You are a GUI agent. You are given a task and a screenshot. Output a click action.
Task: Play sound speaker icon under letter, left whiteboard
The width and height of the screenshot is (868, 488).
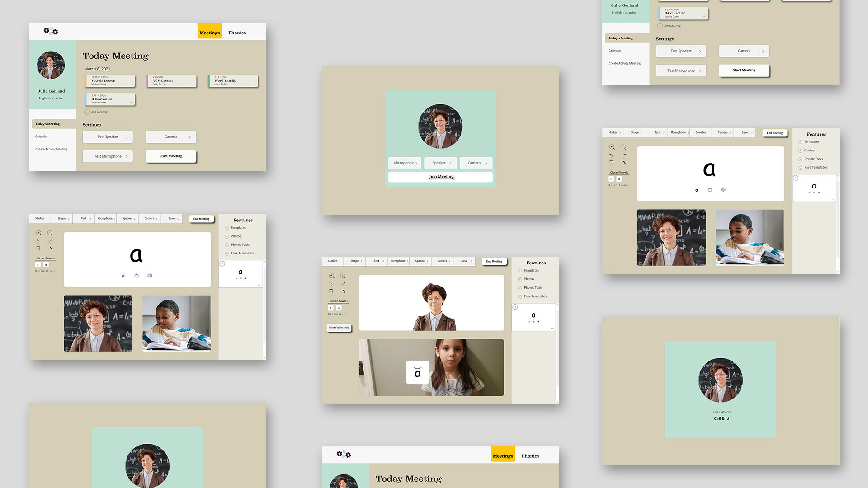[150, 276]
